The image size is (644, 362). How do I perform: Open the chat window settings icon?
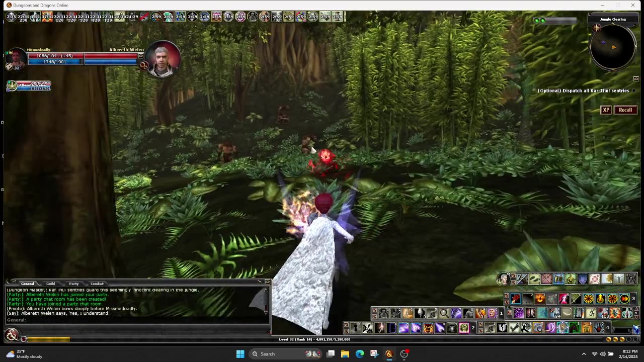268,282
